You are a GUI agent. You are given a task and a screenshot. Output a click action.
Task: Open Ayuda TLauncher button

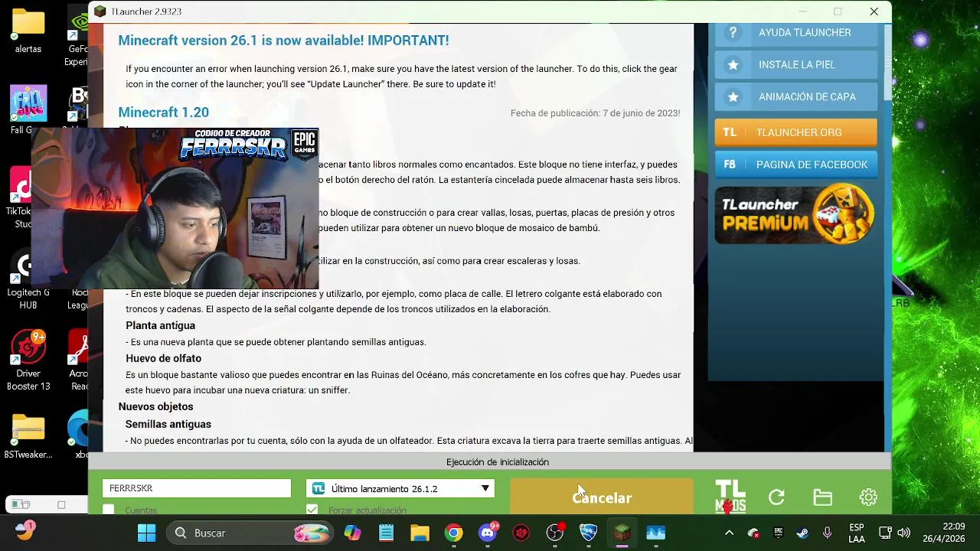(x=796, y=33)
